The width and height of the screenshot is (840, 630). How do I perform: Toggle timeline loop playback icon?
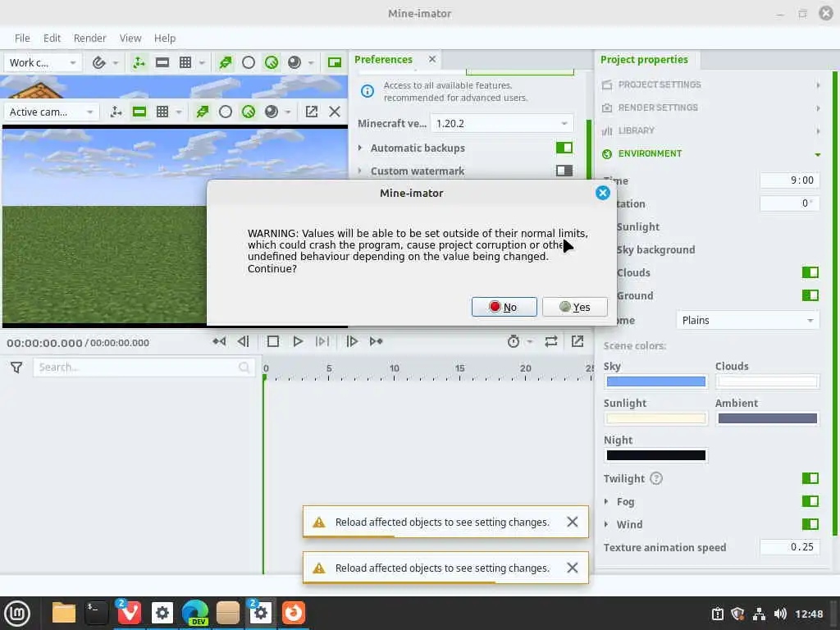pos(550,341)
